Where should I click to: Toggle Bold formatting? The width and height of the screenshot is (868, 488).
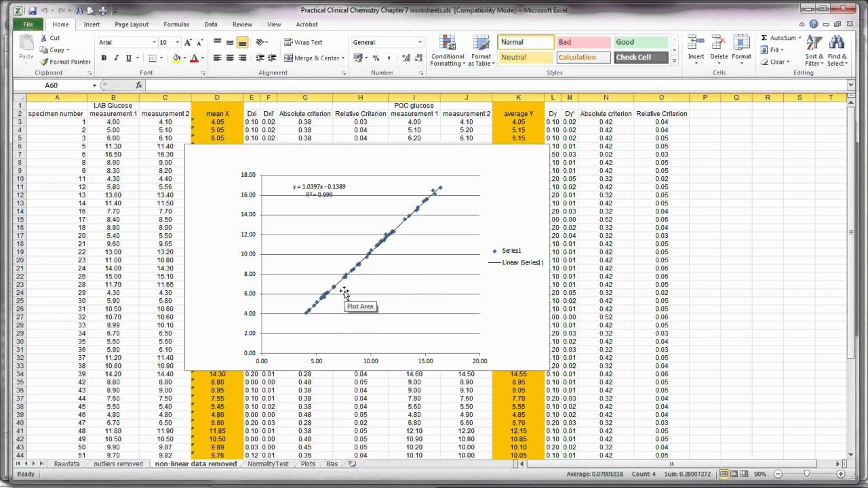104,58
